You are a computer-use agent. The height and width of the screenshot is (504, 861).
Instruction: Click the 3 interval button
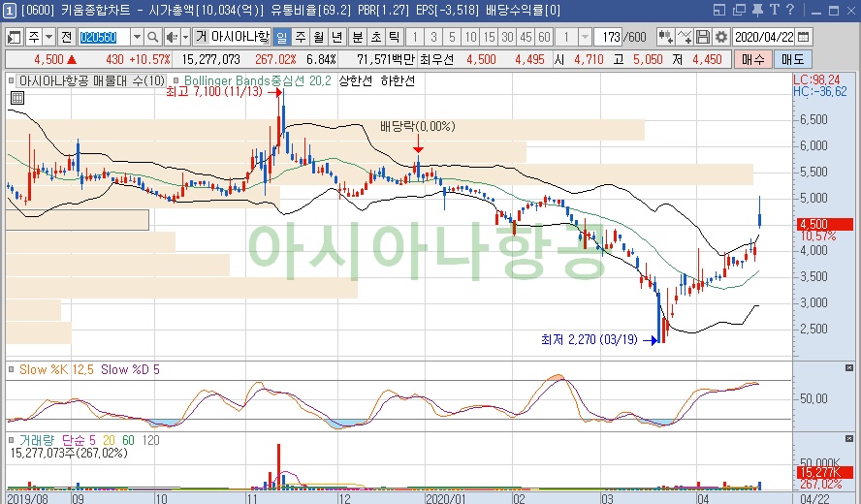tap(433, 38)
